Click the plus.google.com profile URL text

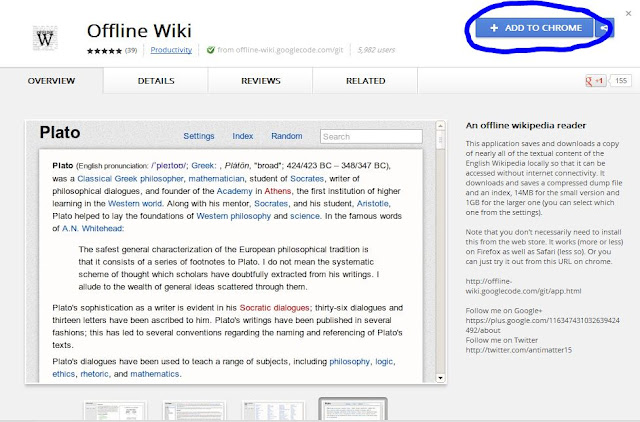coord(542,325)
